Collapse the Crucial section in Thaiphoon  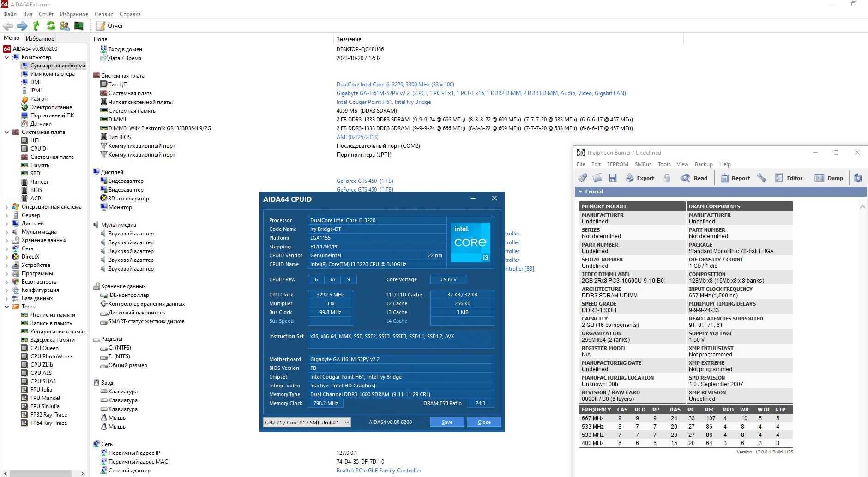580,192
